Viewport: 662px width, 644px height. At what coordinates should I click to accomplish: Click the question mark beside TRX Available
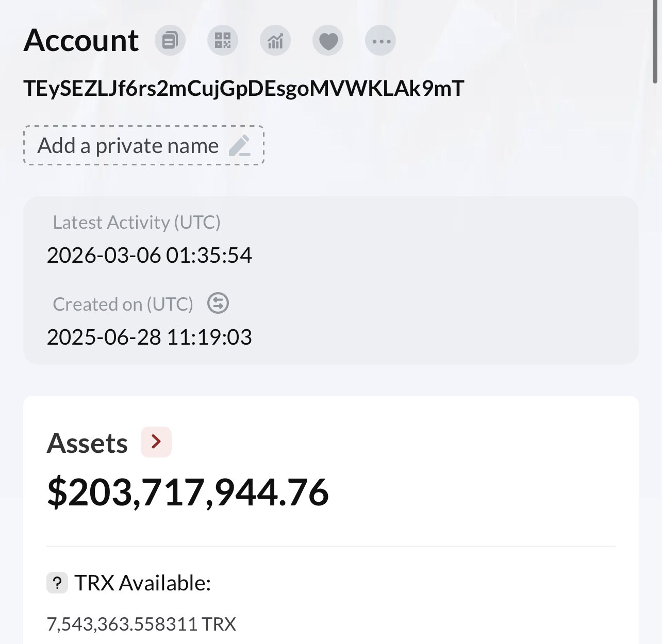(57, 584)
